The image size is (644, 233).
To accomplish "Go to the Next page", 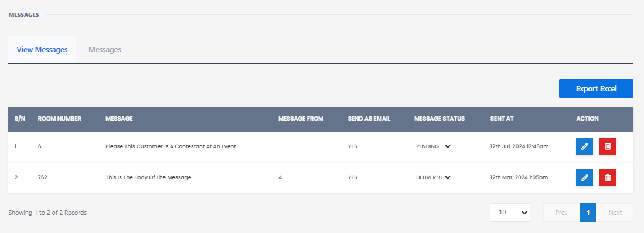I will 615,213.
